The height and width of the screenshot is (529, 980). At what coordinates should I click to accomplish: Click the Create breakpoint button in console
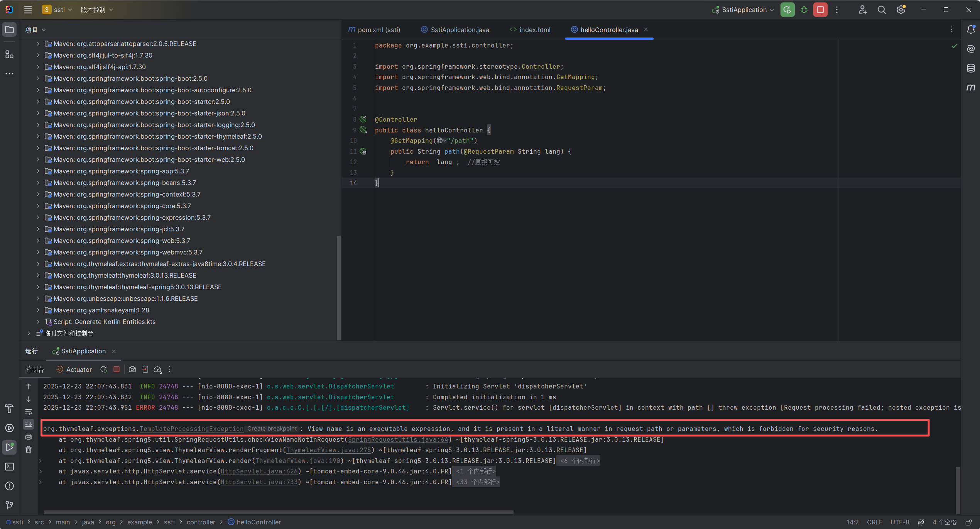point(272,429)
